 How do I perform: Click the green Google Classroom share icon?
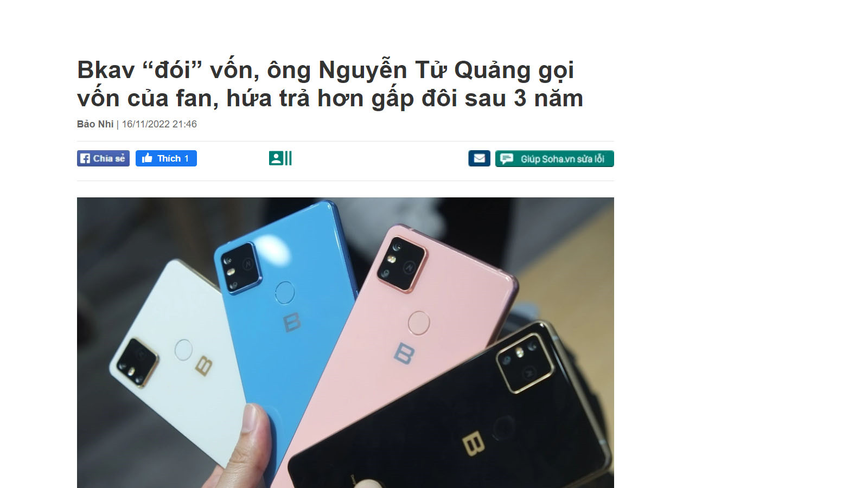[x=280, y=158]
